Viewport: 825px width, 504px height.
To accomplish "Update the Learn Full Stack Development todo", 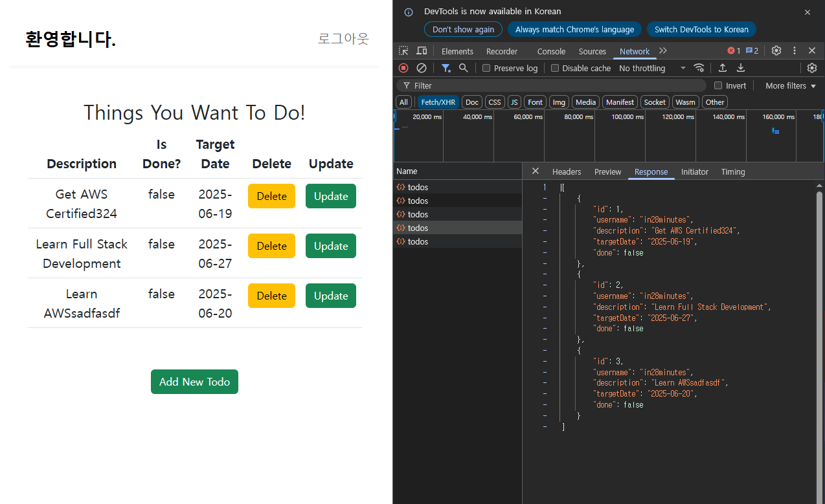I will pyautogui.click(x=331, y=246).
